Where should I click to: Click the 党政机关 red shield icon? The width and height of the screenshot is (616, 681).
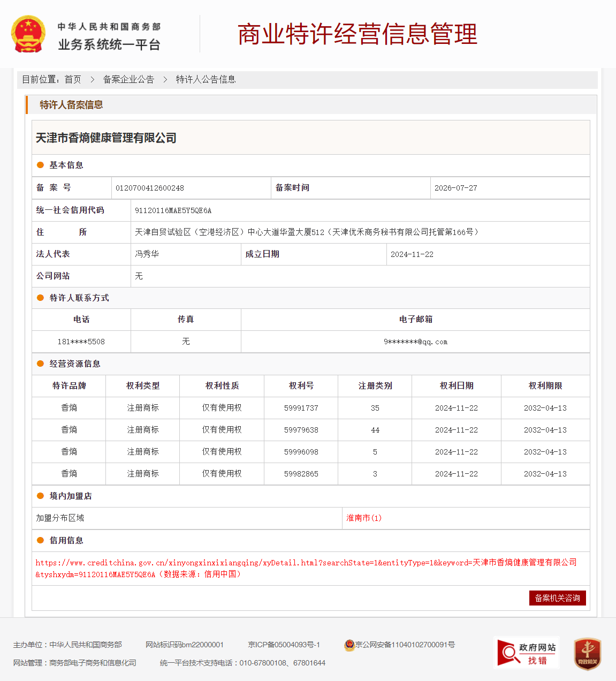587,654
